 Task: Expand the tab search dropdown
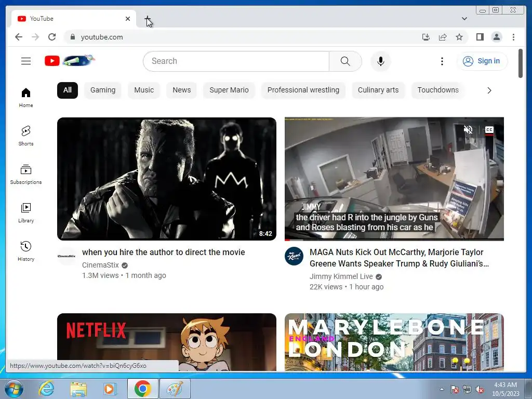coord(464,19)
